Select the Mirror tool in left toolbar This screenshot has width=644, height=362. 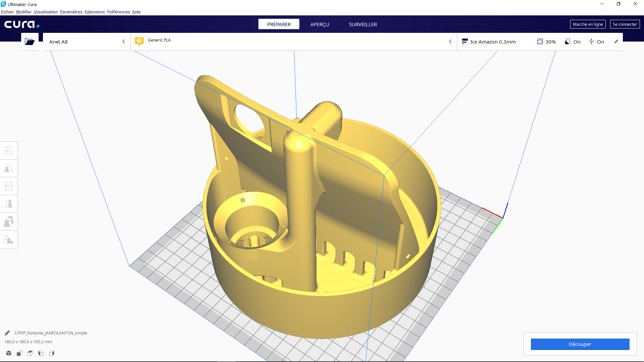(9, 204)
